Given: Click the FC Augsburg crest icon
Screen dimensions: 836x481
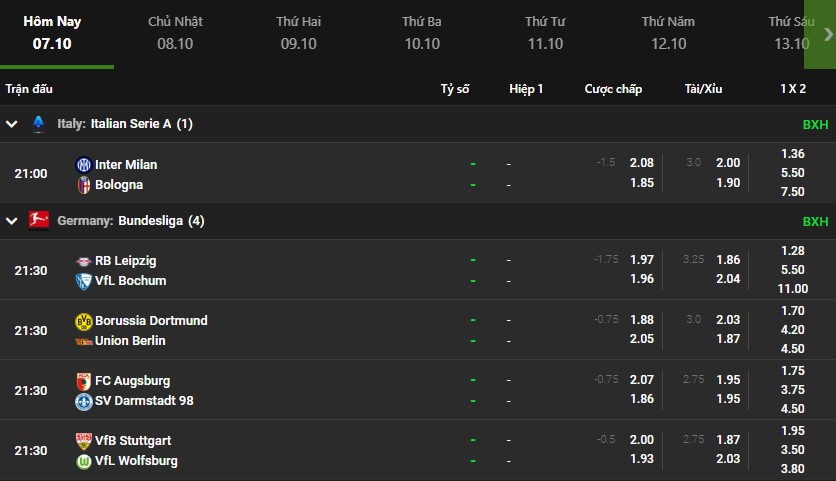Looking at the screenshot, I should pos(83,381).
